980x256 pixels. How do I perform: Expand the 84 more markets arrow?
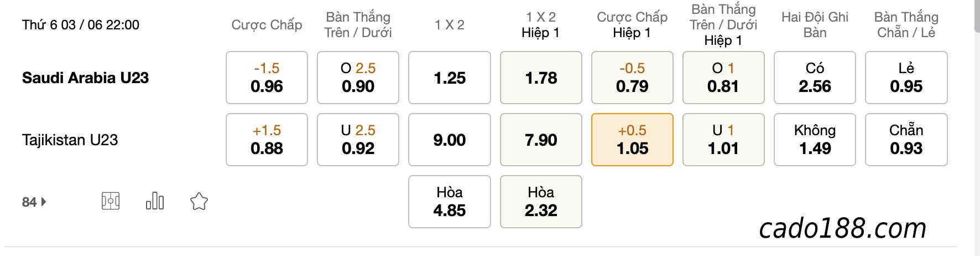[x=44, y=202]
